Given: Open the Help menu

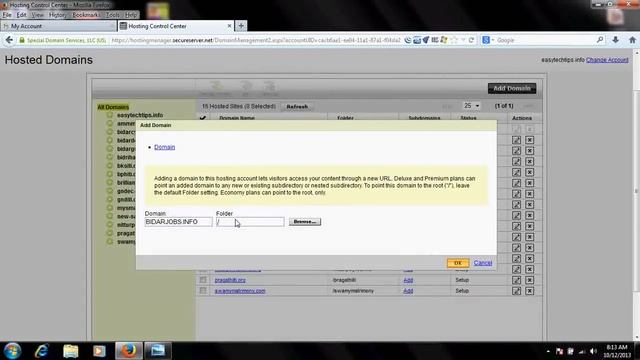Looking at the screenshot, I should click(131, 15).
